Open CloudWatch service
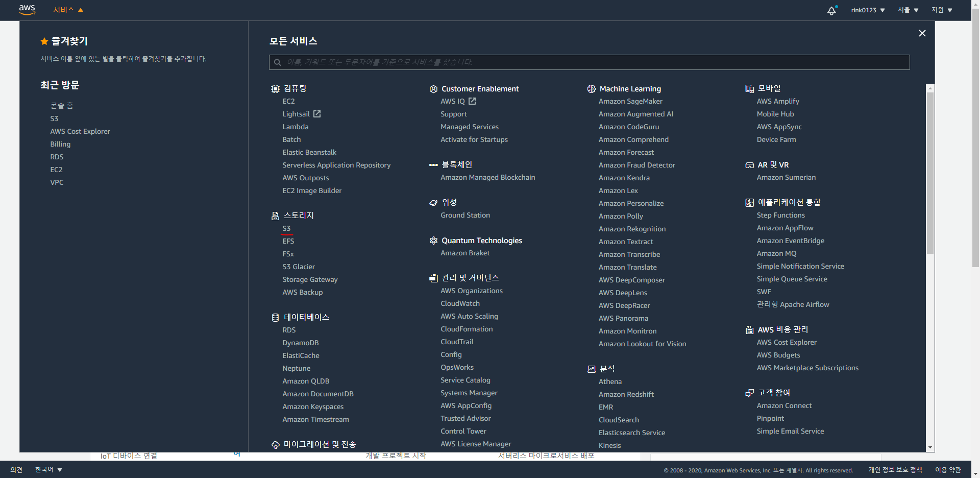Screen dimensions: 980x478 [x=460, y=303]
